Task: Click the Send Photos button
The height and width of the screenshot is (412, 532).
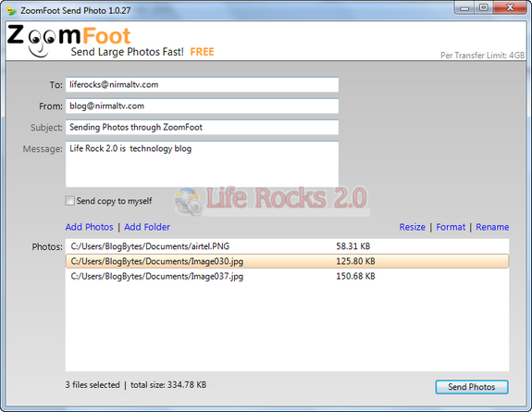Action: 472,387
